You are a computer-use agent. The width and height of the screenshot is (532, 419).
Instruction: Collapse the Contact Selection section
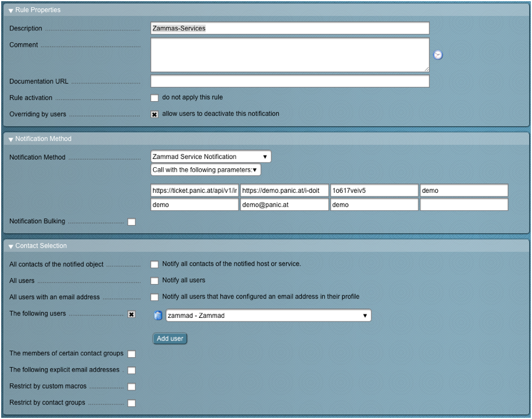(x=11, y=246)
